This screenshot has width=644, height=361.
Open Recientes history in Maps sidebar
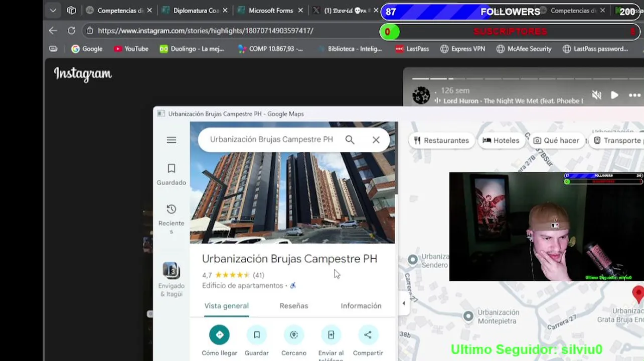pyautogui.click(x=172, y=219)
